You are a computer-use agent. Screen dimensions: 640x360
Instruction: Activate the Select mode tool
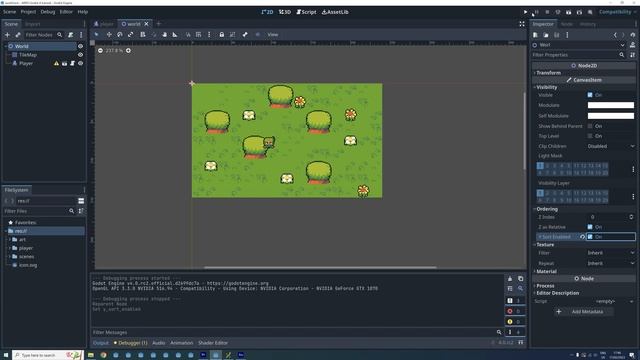[x=97, y=35]
